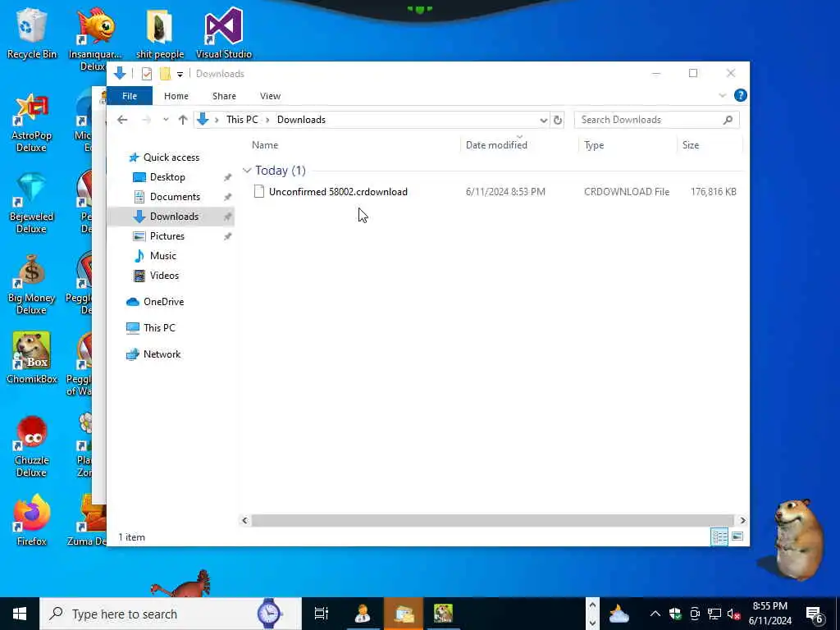This screenshot has width=840, height=630.
Task: Click the horizontal scrollbar in file list
Action: pos(492,521)
